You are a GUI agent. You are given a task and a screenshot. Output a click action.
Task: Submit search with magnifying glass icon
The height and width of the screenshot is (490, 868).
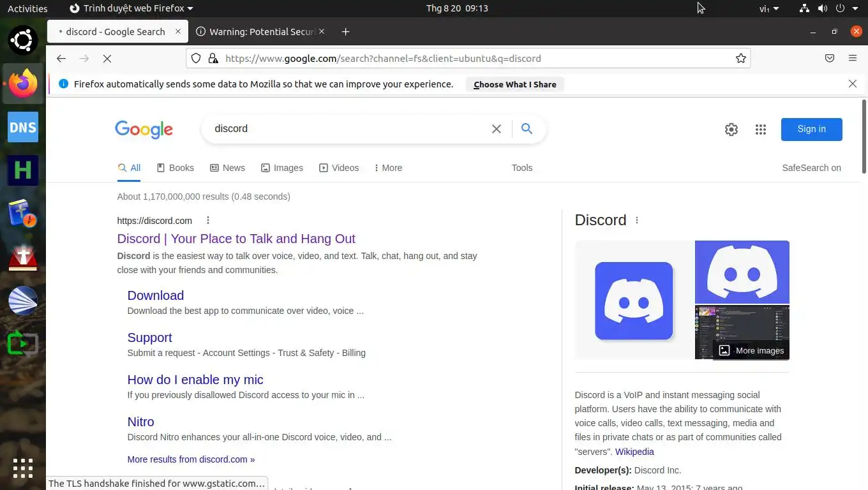[527, 128]
